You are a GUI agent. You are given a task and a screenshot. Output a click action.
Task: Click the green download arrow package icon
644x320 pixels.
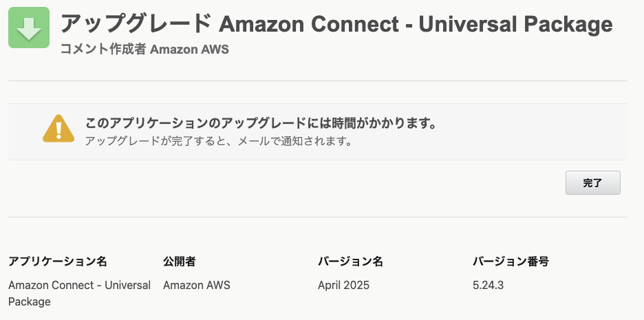pyautogui.click(x=29, y=28)
